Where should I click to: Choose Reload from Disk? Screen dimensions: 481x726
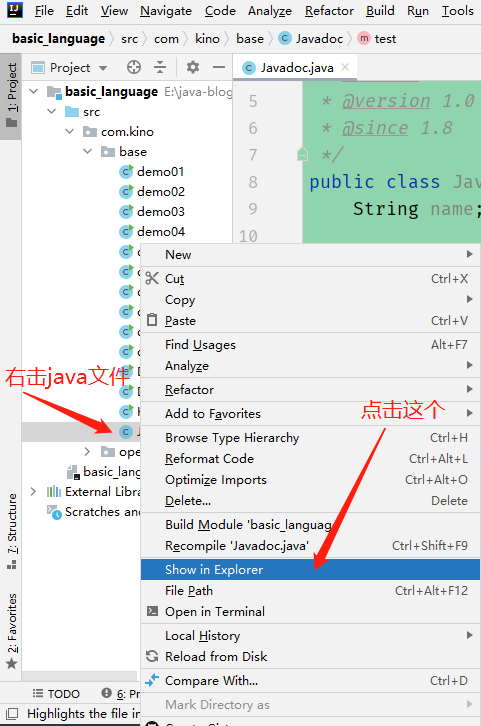tap(310, 657)
